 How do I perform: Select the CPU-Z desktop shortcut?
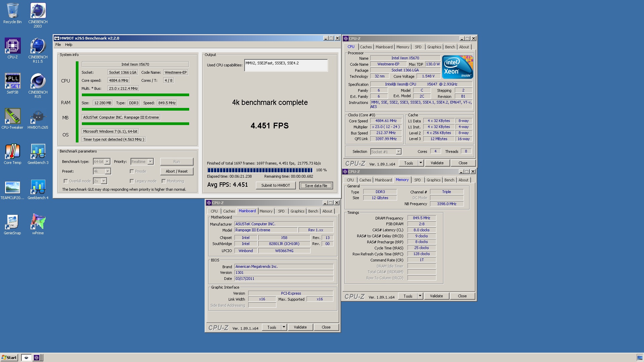[12, 49]
